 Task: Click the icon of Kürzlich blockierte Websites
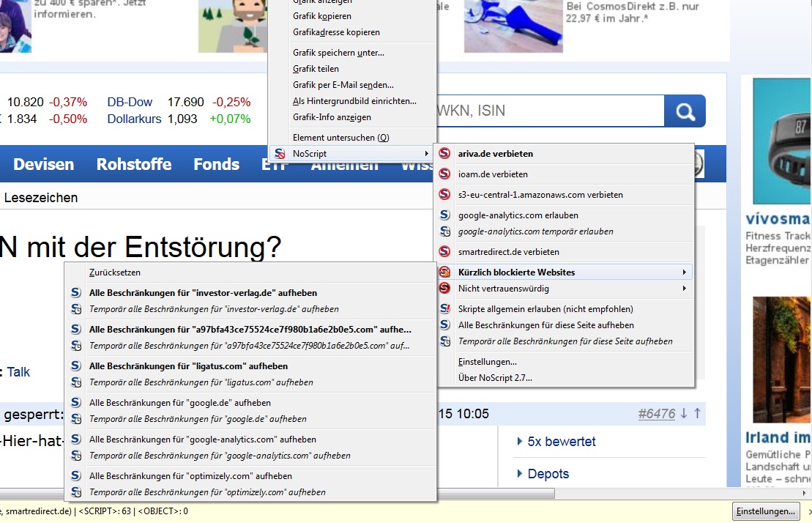[444, 272]
